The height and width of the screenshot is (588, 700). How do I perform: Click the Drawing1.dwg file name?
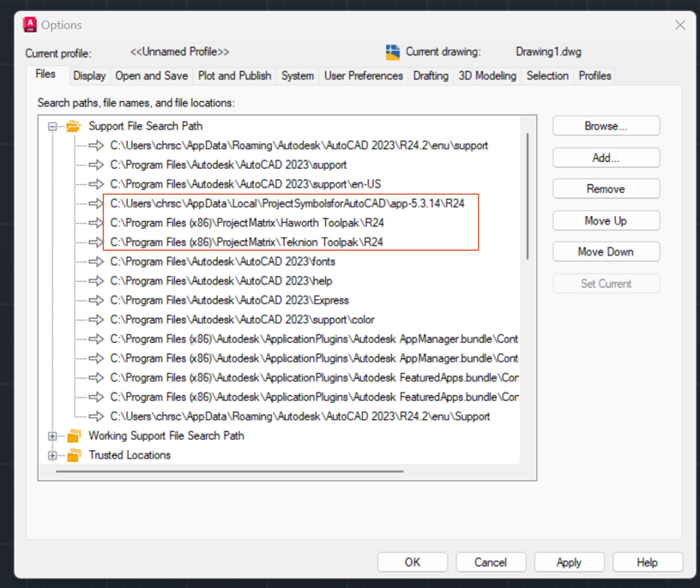pos(548,51)
